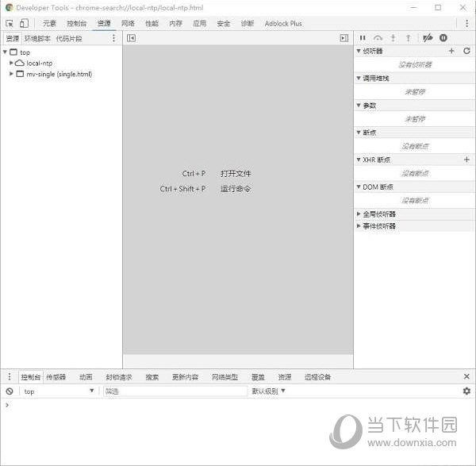Click the clear console icon
Viewport: 476px width, 466px height.
(10, 391)
